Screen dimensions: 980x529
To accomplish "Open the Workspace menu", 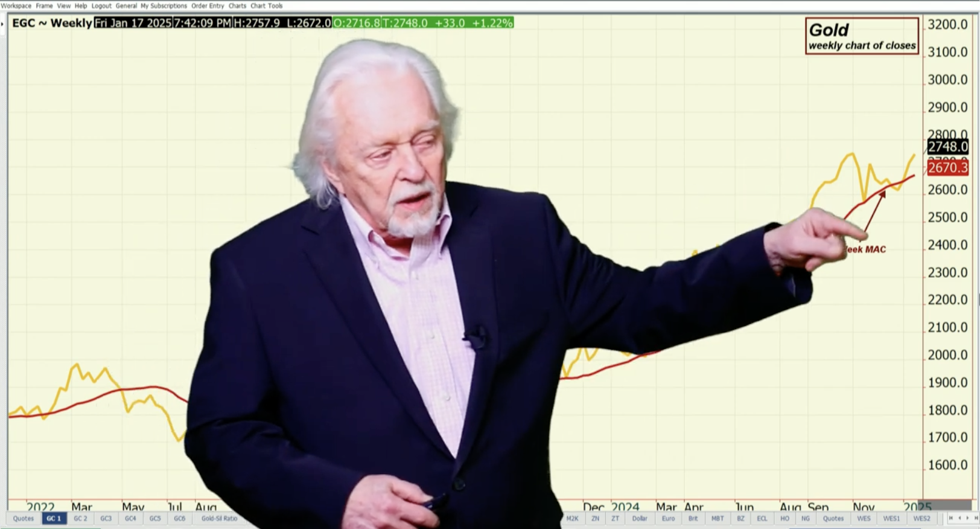I will (x=16, y=5).
